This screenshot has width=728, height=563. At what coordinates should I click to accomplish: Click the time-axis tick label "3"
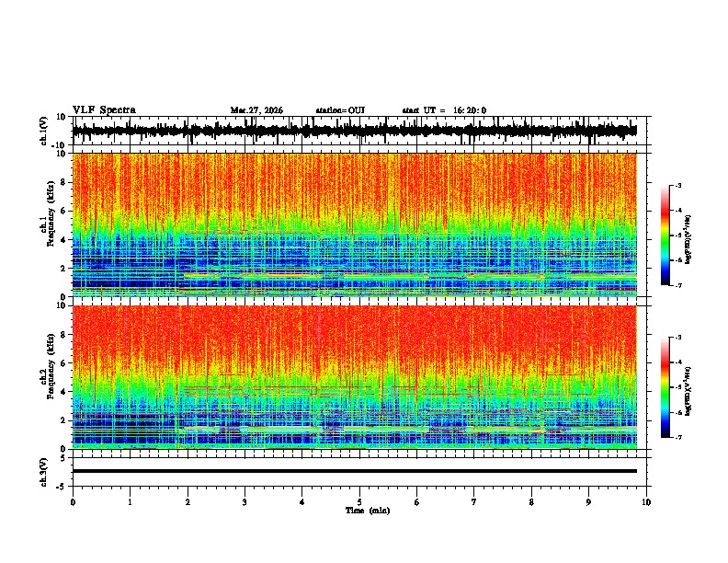tap(245, 502)
